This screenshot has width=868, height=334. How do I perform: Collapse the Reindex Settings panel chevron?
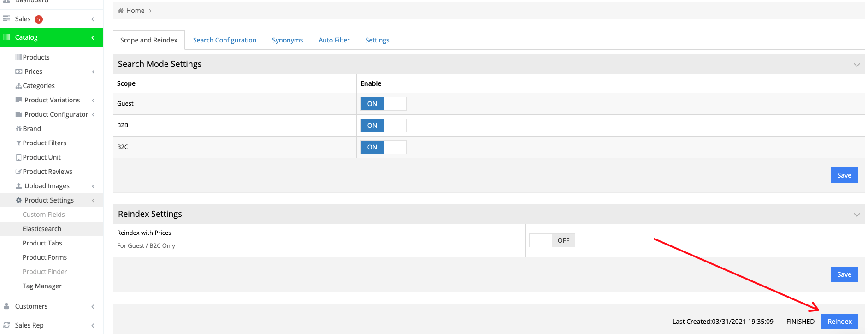[x=856, y=215]
